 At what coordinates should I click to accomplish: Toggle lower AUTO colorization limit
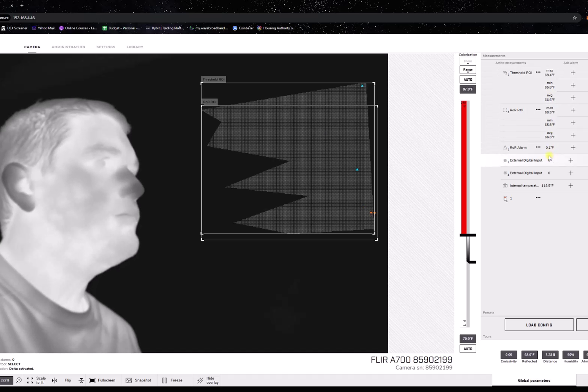click(x=468, y=349)
